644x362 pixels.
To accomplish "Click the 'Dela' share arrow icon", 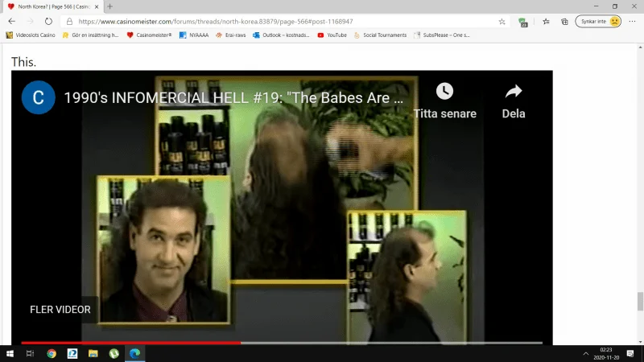I will (x=514, y=91).
